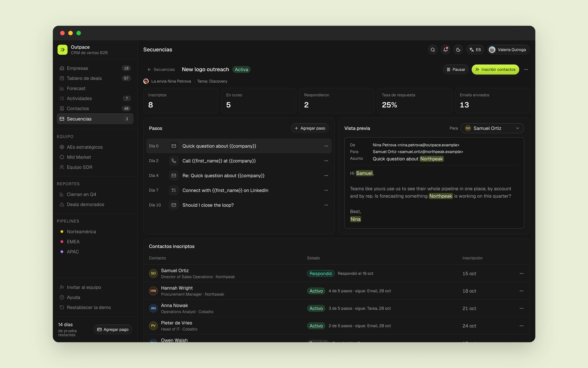Viewport: 588px width, 368px height.
Task: Open Equipo SDR team
Action: click(x=95, y=167)
